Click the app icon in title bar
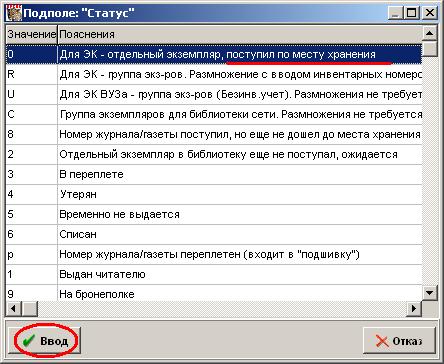The image size is (444, 364). tap(15, 13)
